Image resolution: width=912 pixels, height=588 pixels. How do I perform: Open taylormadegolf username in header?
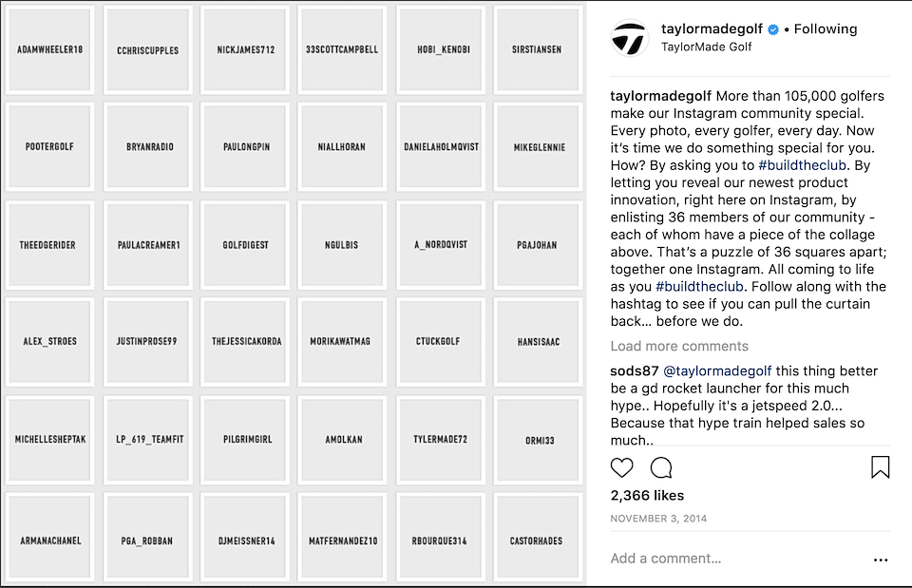[x=711, y=29]
